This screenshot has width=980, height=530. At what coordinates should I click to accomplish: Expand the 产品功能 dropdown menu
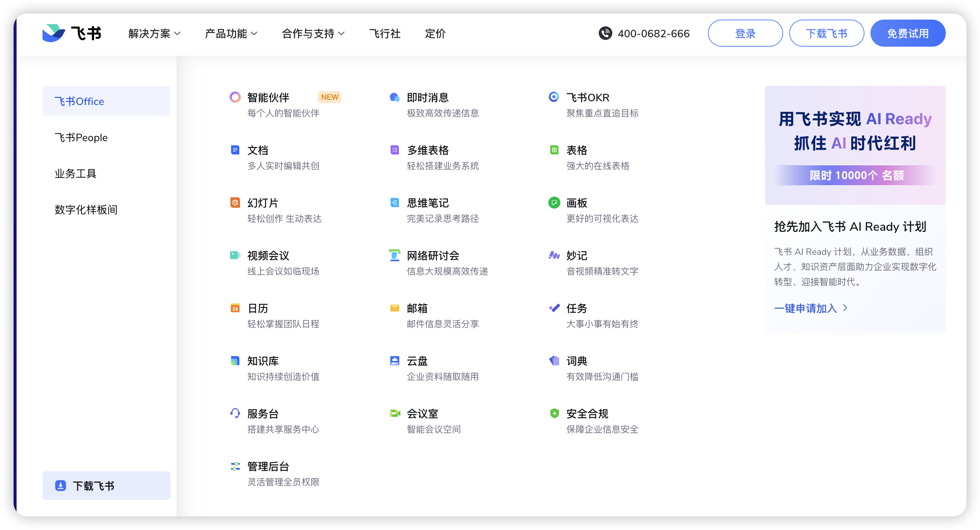[x=231, y=34]
